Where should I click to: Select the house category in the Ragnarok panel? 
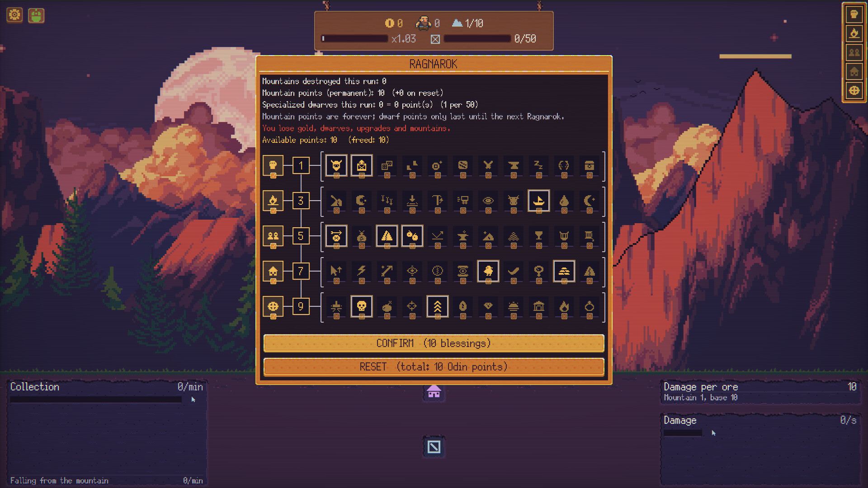coord(273,271)
